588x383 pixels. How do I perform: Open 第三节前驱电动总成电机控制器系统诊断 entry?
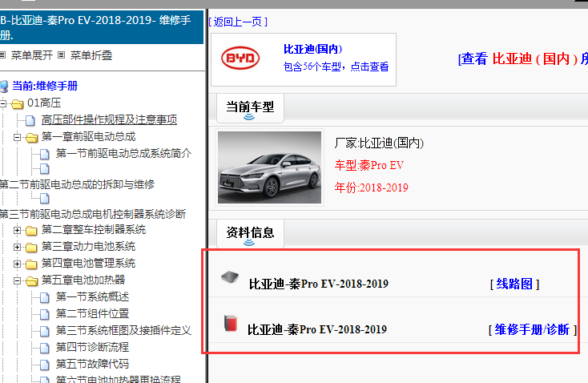pos(93,214)
